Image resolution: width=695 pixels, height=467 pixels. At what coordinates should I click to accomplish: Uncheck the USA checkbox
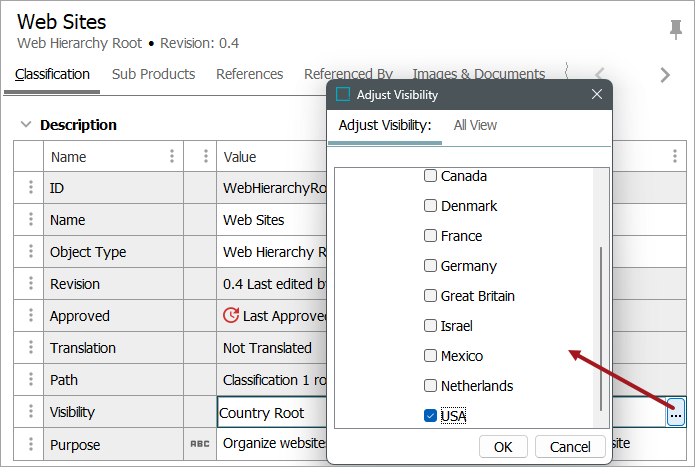pyautogui.click(x=430, y=416)
